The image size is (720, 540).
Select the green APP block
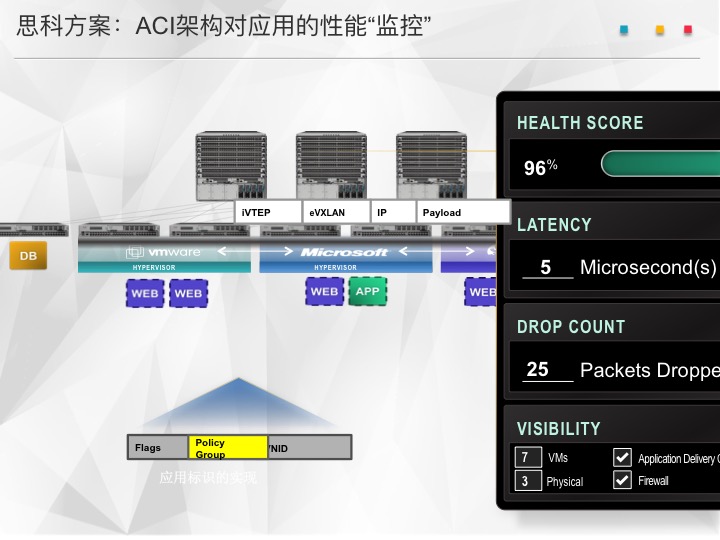[367, 292]
